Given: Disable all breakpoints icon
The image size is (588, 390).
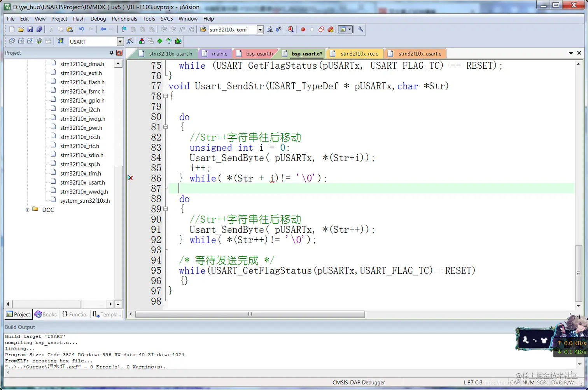Looking at the screenshot, I should [x=321, y=29].
